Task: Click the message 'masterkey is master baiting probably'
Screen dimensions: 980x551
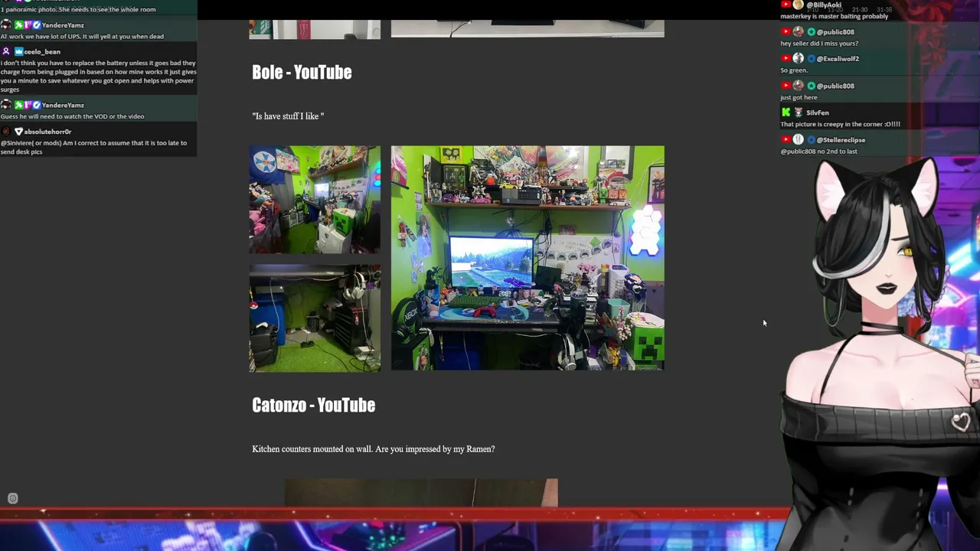Action: [835, 16]
